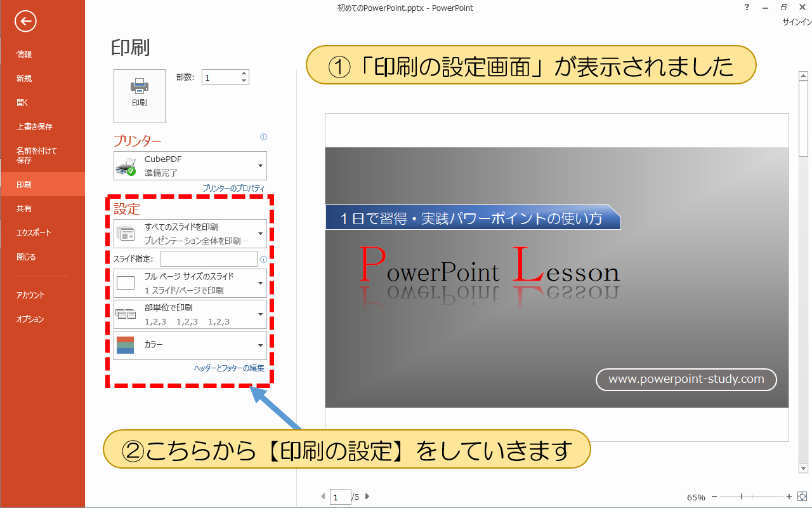Click the preview vertical scrollbar thumb
This screenshot has width=812, height=508.
[804, 119]
